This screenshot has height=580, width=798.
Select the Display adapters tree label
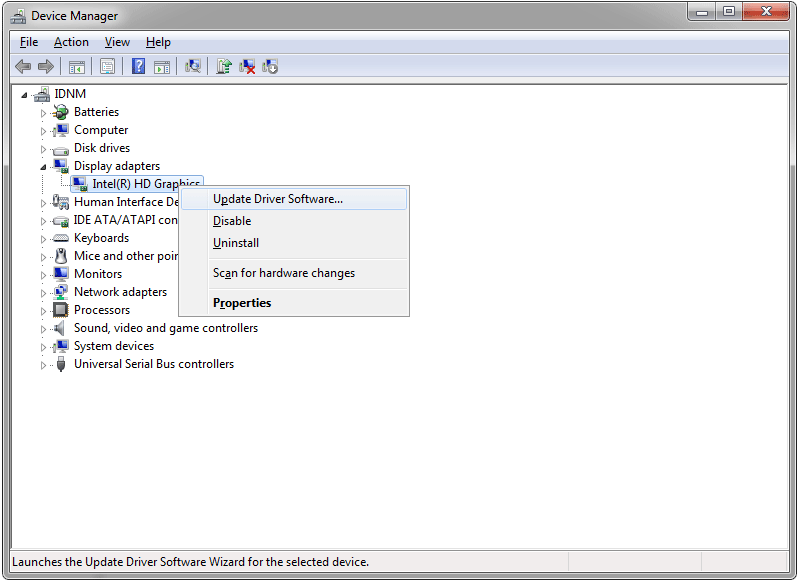pos(117,166)
